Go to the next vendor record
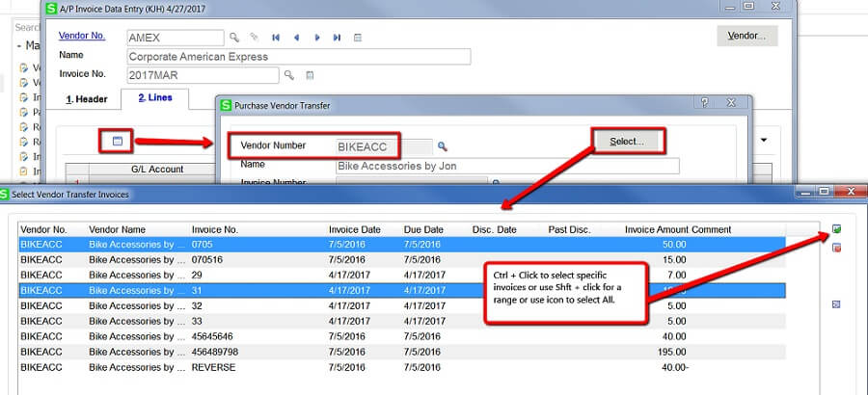The image size is (868, 395). pyautogui.click(x=316, y=38)
